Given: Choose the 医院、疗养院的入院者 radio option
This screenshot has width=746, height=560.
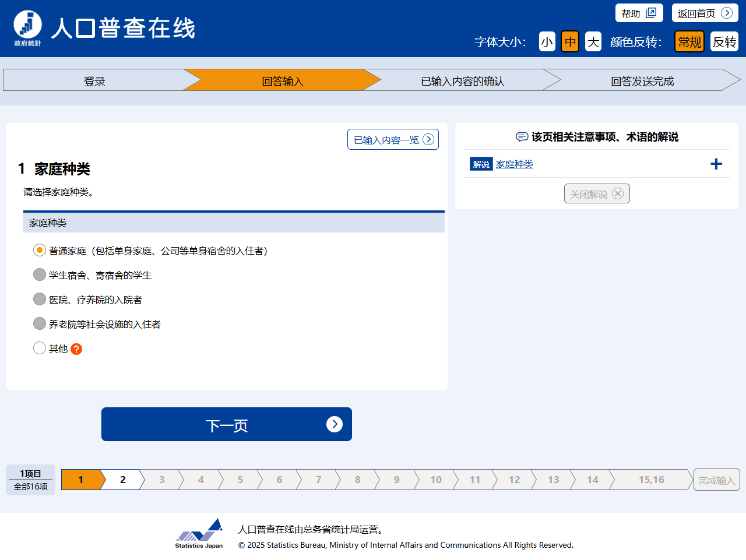Looking at the screenshot, I should pyautogui.click(x=40, y=299).
